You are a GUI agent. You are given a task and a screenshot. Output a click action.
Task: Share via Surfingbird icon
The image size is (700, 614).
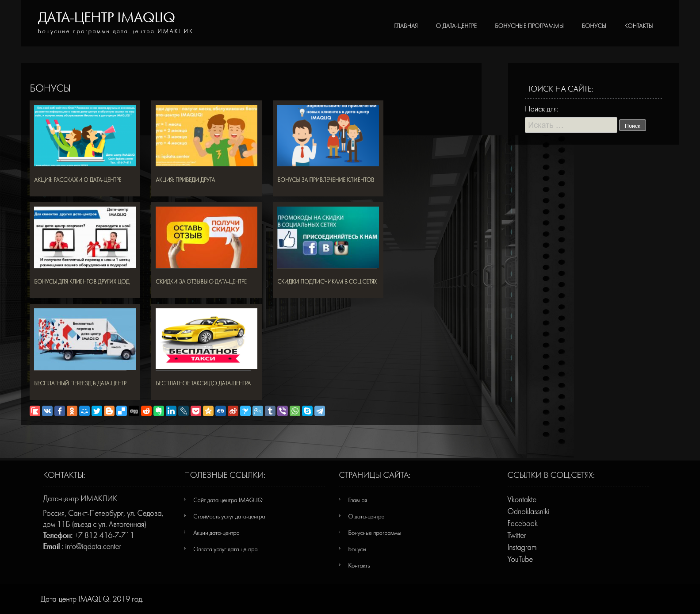[x=245, y=411]
